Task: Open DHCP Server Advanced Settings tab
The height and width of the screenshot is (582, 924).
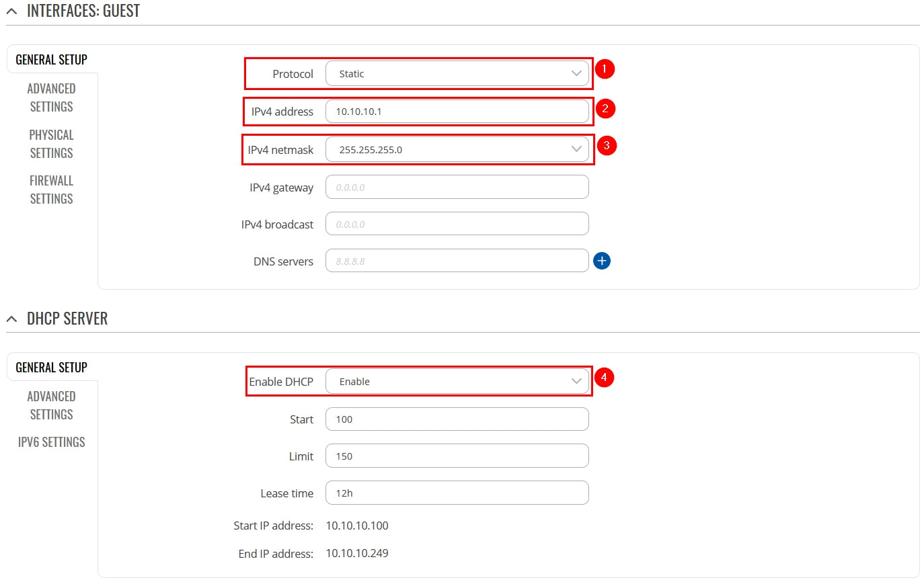Action: (x=52, y=405)
